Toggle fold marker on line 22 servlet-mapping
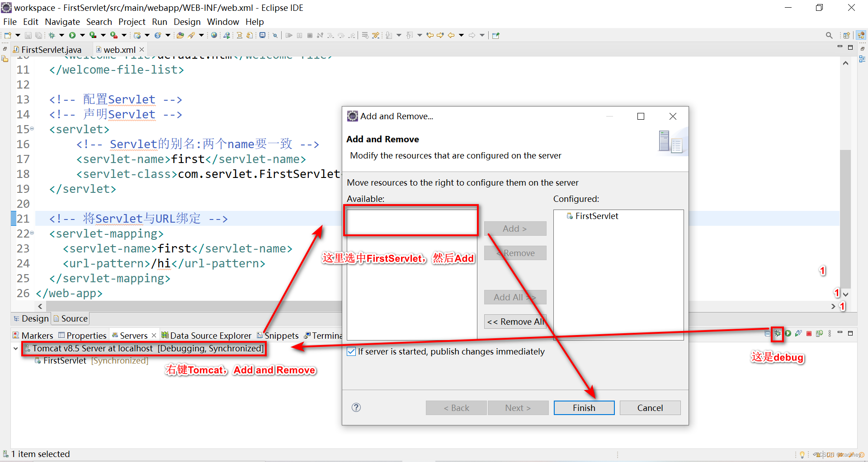868x462 pixels. 32,233
